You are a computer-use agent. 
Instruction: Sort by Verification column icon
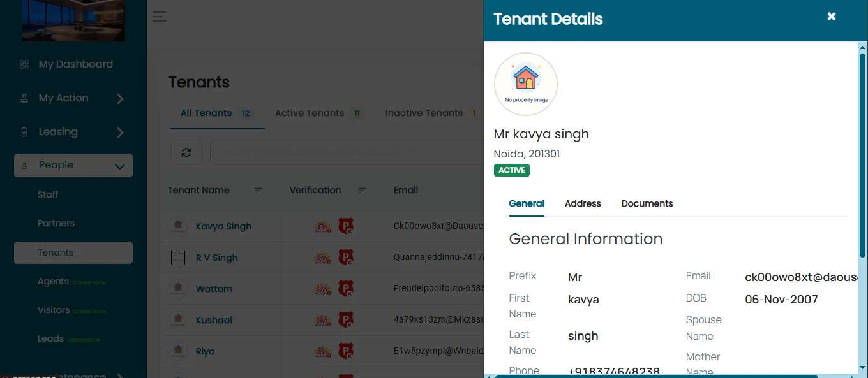363,190
